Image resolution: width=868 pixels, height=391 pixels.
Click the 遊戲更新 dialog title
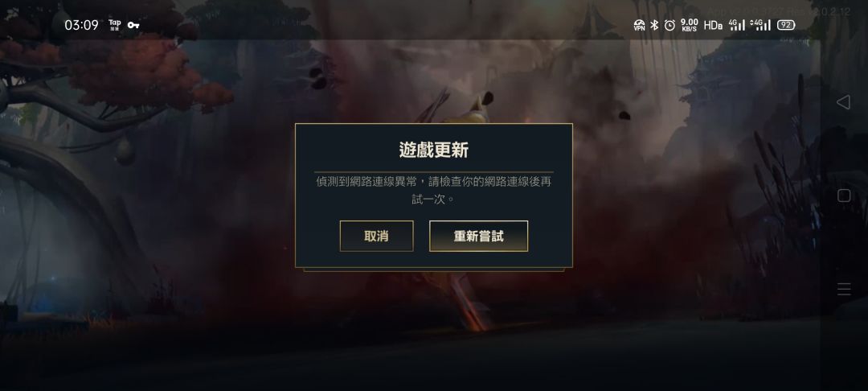tap(434, 150)
